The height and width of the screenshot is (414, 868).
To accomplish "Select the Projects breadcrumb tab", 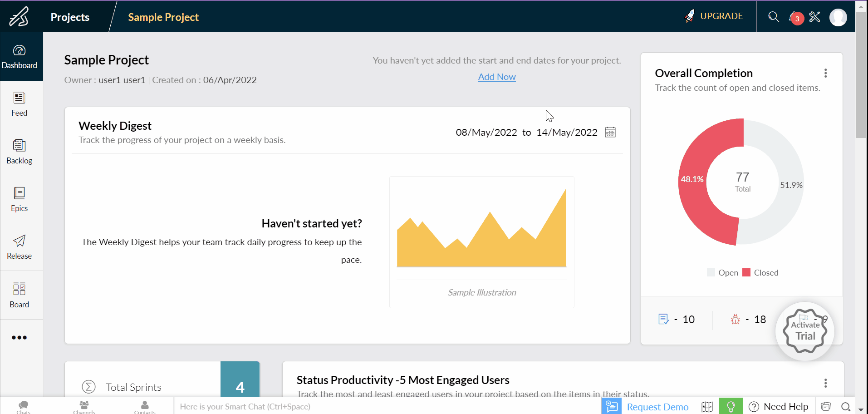I will [70, 17].
